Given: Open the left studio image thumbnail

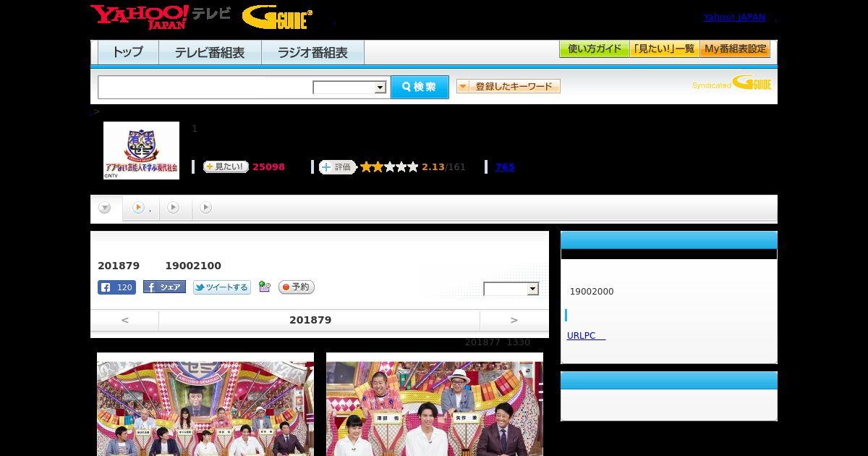Looking at the screenshot, I should pyautogui.click(x=205, y=404).
